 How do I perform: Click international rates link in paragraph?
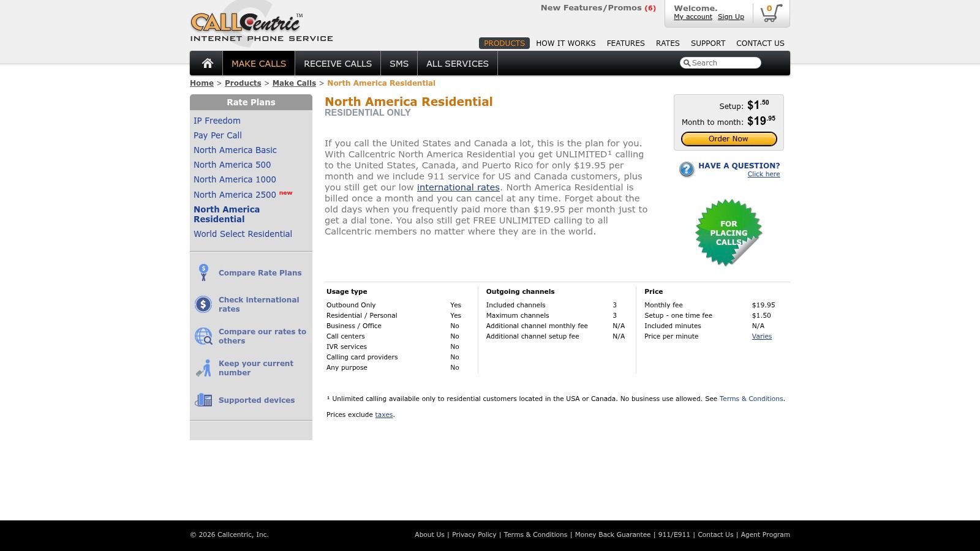458,187
